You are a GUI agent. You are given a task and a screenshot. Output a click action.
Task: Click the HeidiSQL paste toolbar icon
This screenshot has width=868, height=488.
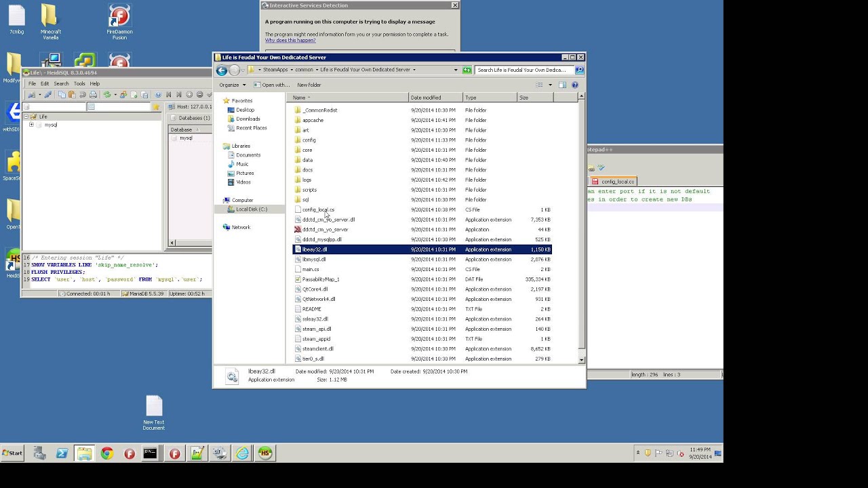point(72,95)
